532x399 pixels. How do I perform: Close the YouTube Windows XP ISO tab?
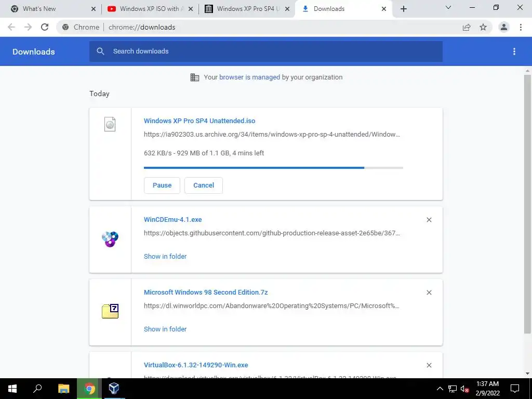(191, 9)
